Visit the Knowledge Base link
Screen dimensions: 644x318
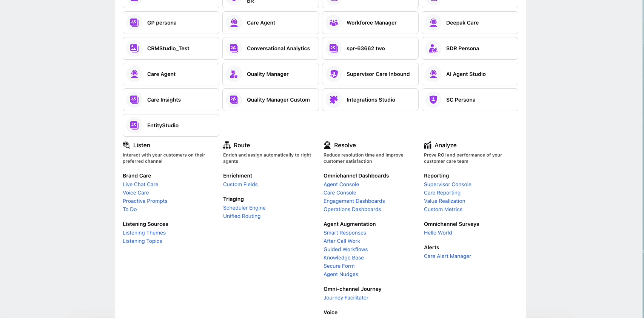[344, 258]
